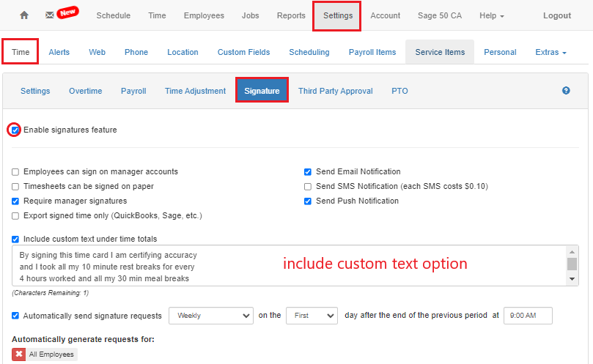
Task: Switch to the Overtime tab
Action: click(x=85, y=91)
